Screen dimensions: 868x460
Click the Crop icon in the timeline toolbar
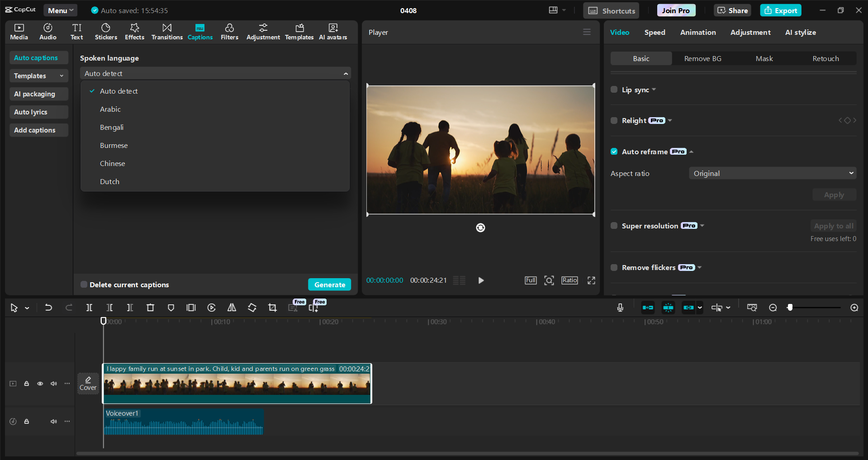coord(272,308)
